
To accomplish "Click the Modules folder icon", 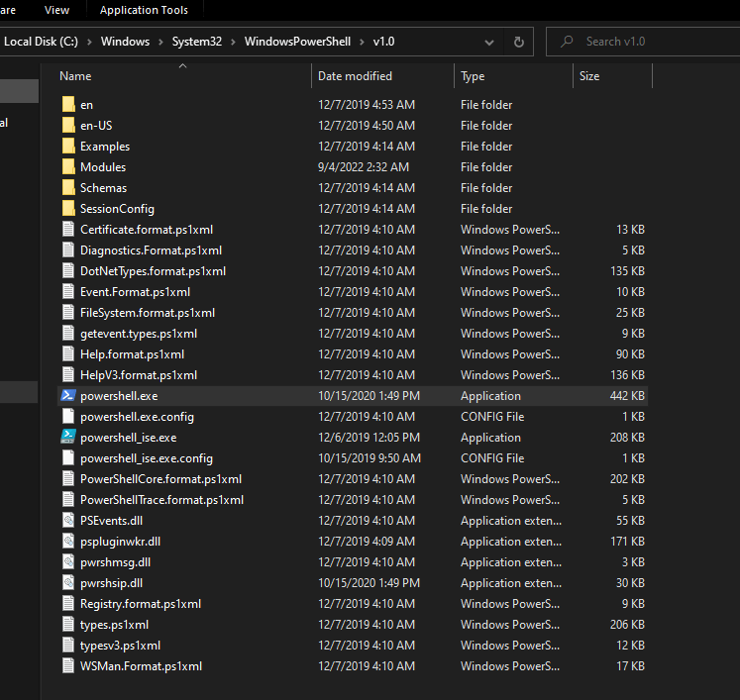I will [68, 166].
